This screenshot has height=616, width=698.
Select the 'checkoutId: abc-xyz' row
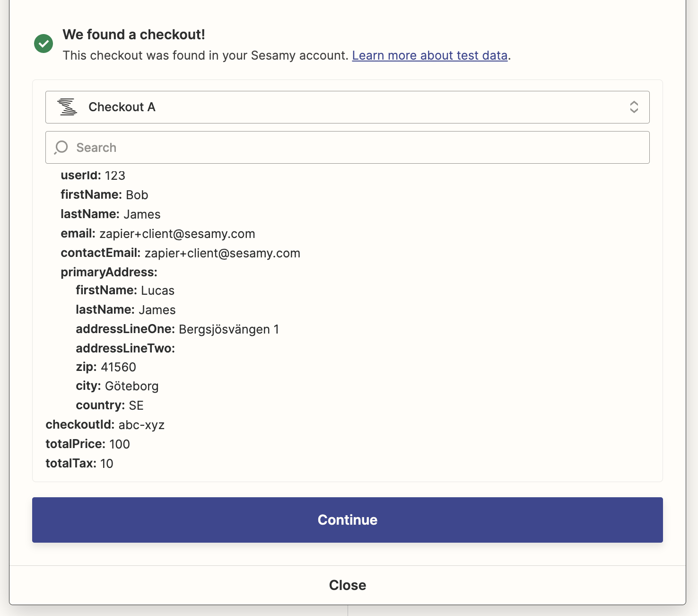click(x=105, y=425)
